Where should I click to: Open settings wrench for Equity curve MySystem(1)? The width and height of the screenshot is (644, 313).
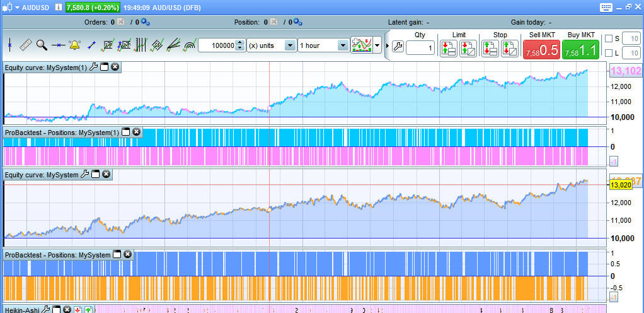(94, 67)
